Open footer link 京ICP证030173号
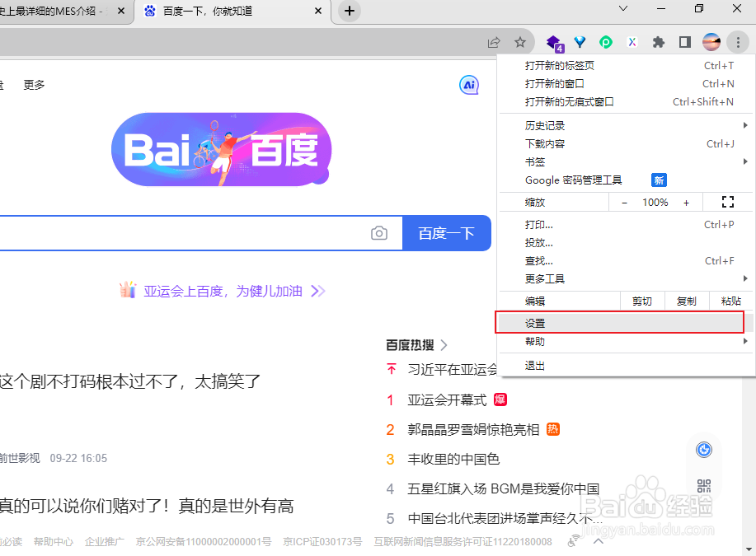Screen dimensions: 756x556 click(x=322, y=541)
